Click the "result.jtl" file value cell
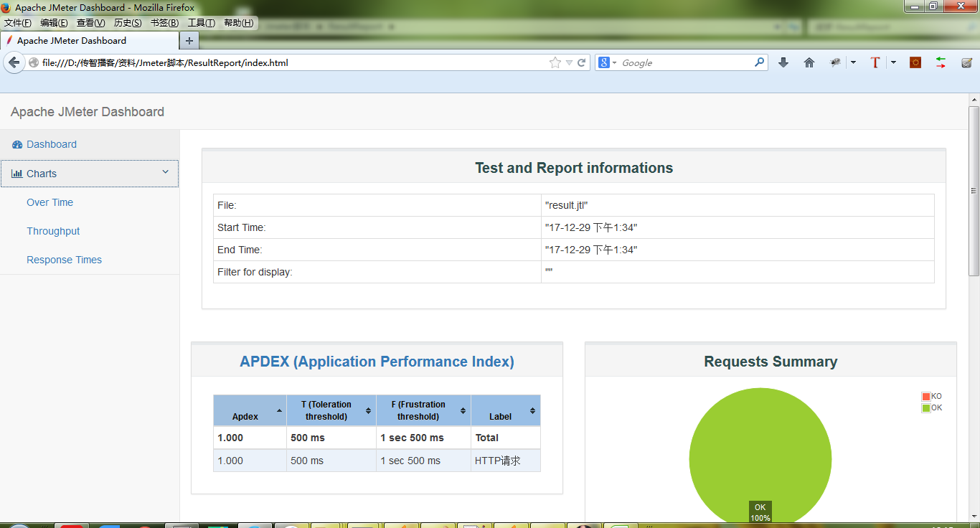Screen dimensions: 980x528 tap(738, 205)
